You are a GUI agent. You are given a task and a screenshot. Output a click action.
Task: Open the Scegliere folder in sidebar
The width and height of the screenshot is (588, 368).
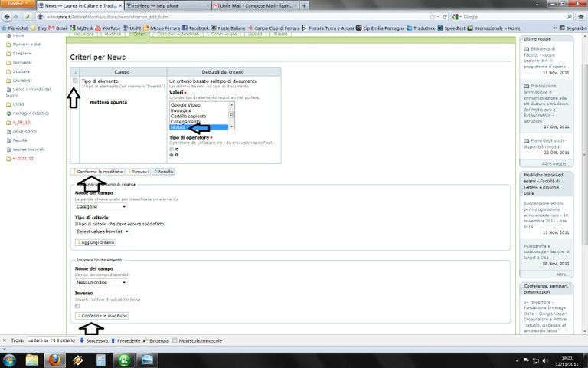(21, 54)
